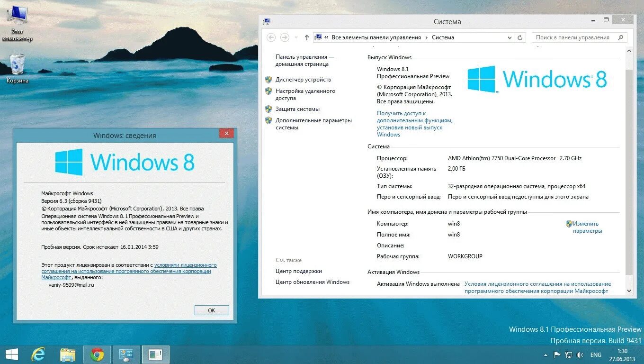Select Все элементы панели управления breadcrumb
The width and height of the screenshot is (644, 364).
(x=376, y=37)
